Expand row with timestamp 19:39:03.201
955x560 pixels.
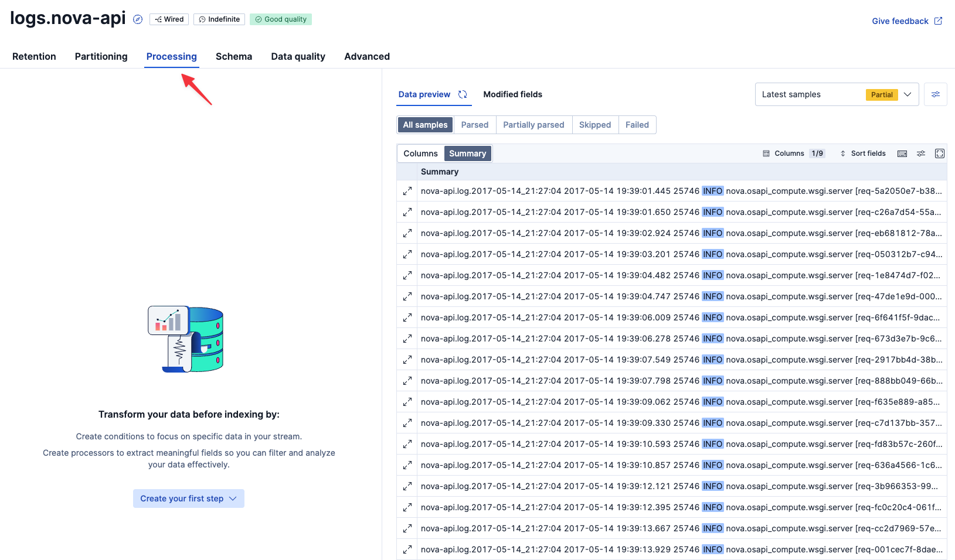pos(407,254)
